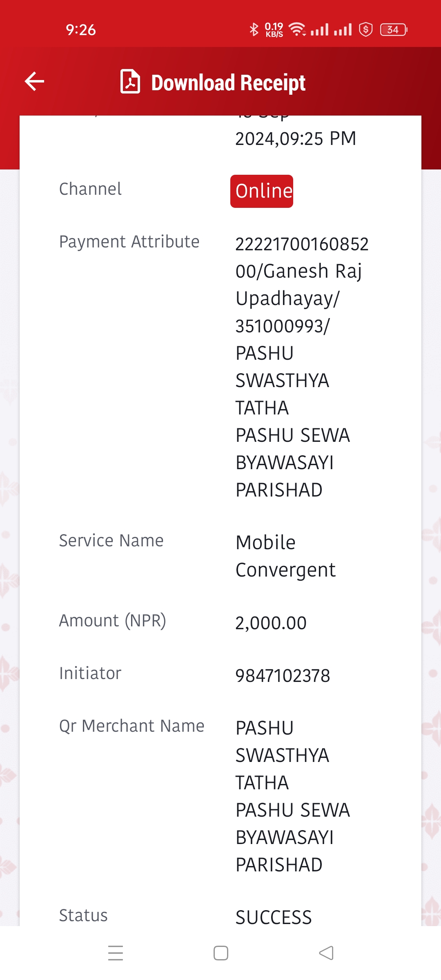
Task: Click the PDF download receipt icon
Action: [130, 81]
